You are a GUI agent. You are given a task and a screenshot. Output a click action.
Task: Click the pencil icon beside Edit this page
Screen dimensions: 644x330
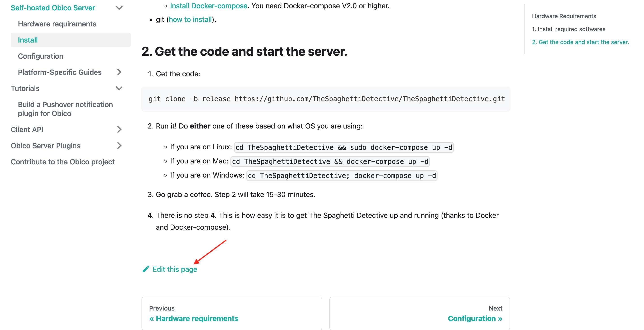[x=146, y=269]
